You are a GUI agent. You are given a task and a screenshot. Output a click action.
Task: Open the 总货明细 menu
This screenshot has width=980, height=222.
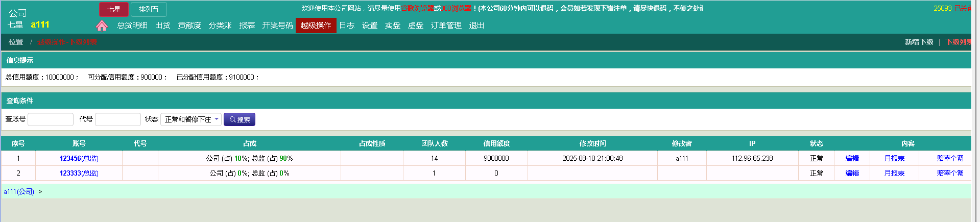click(132, 26)
